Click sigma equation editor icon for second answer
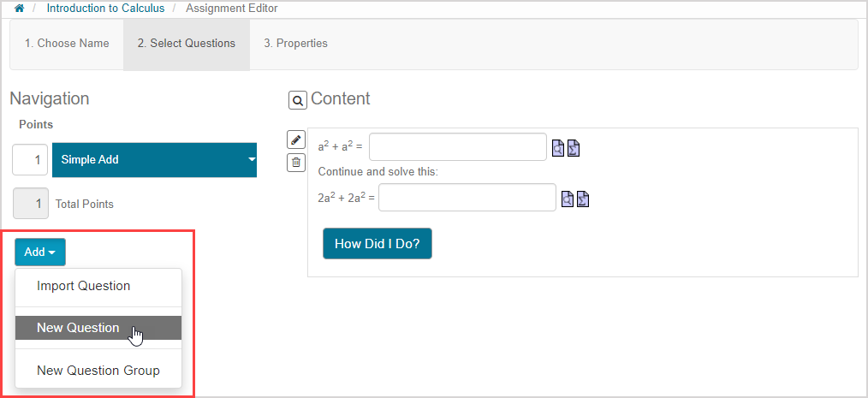868x398 pixels. [583, 199]
